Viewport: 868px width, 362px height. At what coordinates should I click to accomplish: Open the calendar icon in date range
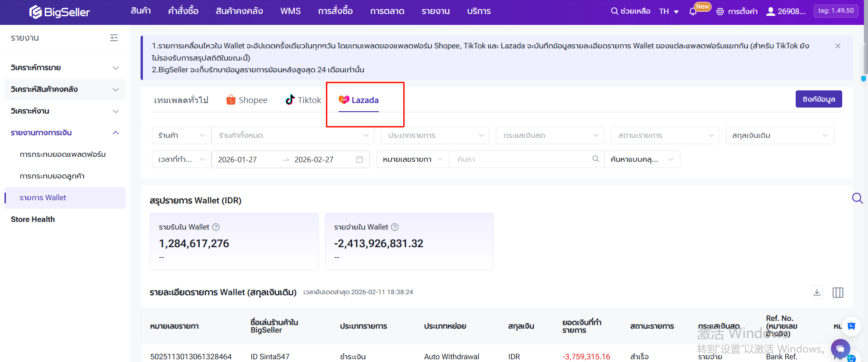[x=359, y=160]
